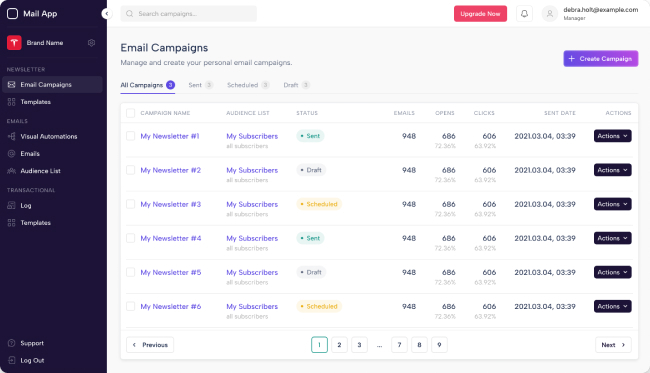Go to Previous page
The width and height of the screenshot is (650, 373).
click(150, 345)
